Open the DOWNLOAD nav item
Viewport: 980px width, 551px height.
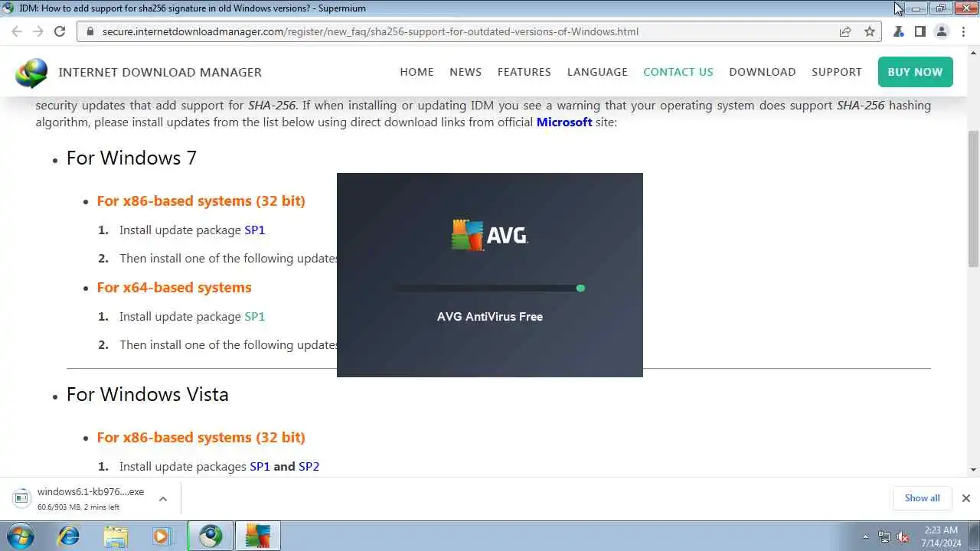(763, 72)
